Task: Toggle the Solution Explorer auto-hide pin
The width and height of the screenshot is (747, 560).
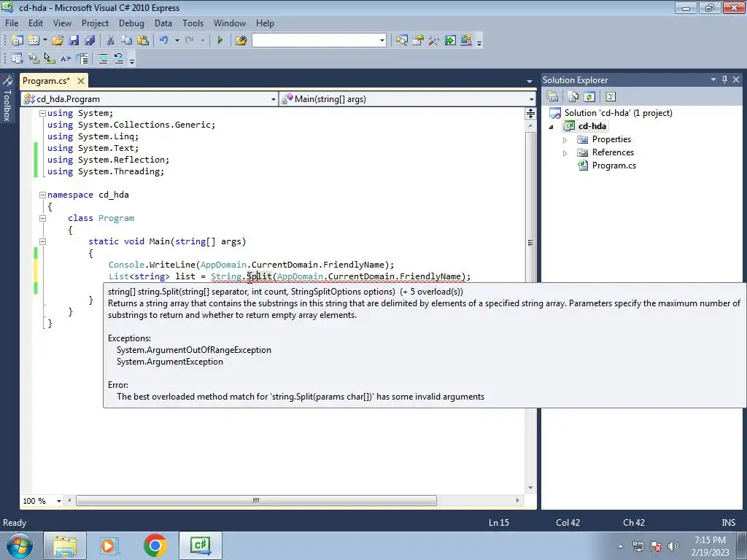Action: tap(724, 79)
